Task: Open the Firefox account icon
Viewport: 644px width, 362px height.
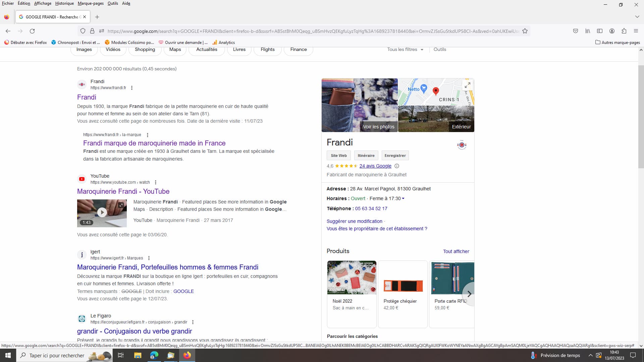Action: point(612,31)
